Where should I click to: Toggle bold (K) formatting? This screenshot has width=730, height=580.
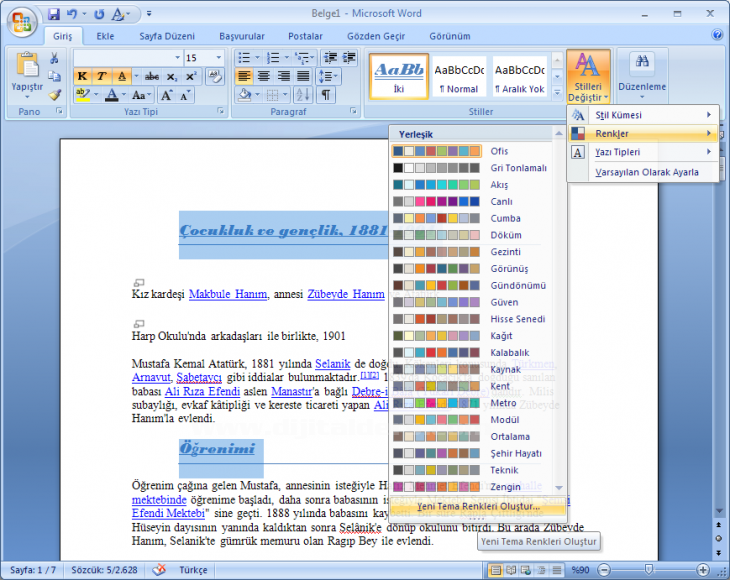click(82, 76)
